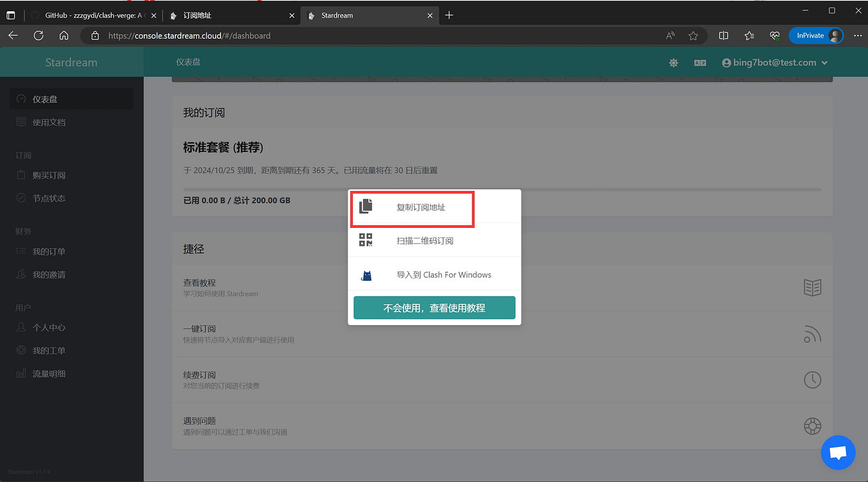
Task: Open 我的邀请 in the sidebar
Action: pyautogui.click(x=72, y=274)
